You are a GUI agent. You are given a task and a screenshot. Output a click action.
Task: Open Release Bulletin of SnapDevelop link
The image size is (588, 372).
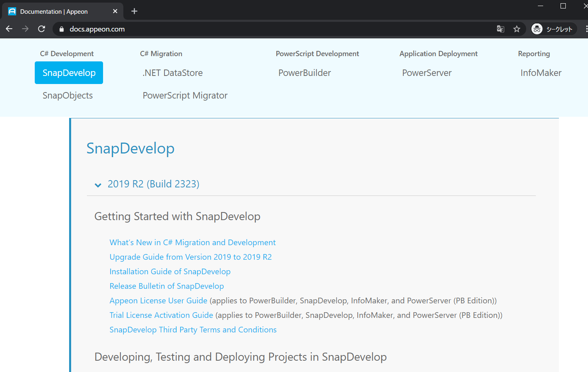click(166, 286)
